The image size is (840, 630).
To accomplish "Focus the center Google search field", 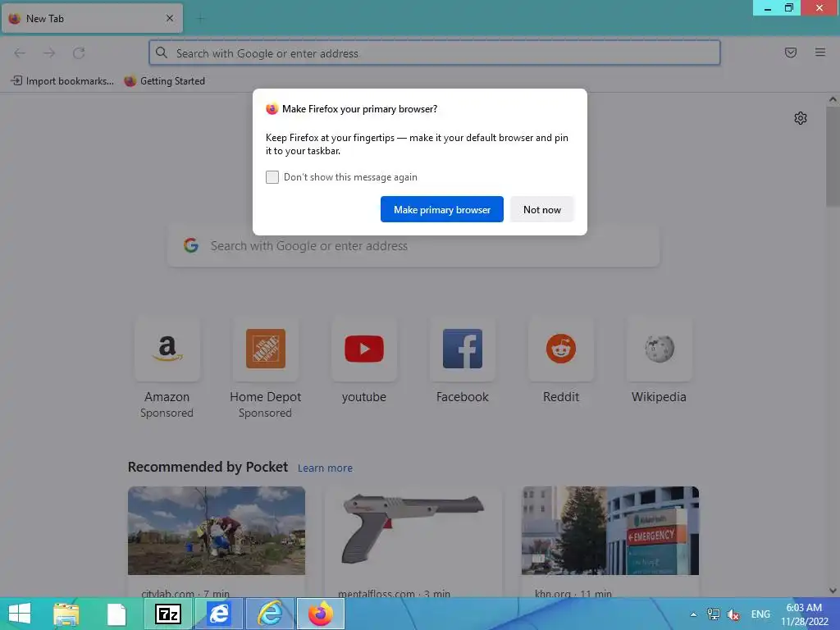I will click(x=413, y=246).
